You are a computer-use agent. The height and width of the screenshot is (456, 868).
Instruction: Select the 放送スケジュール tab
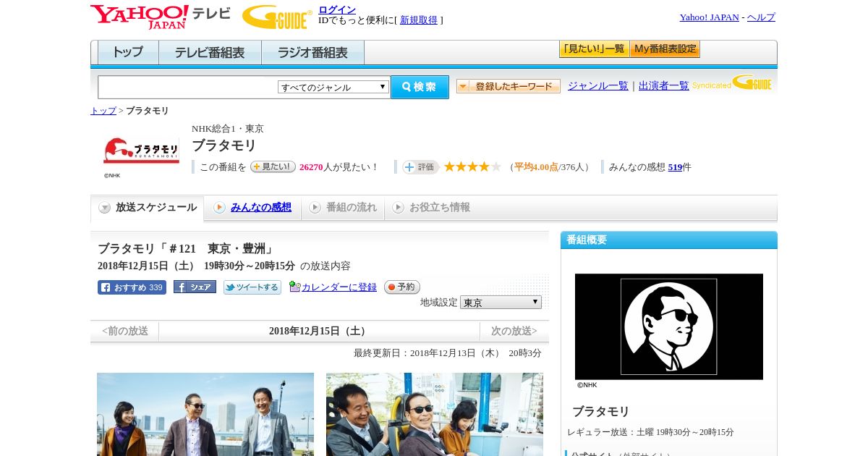[x=148, y=208]
